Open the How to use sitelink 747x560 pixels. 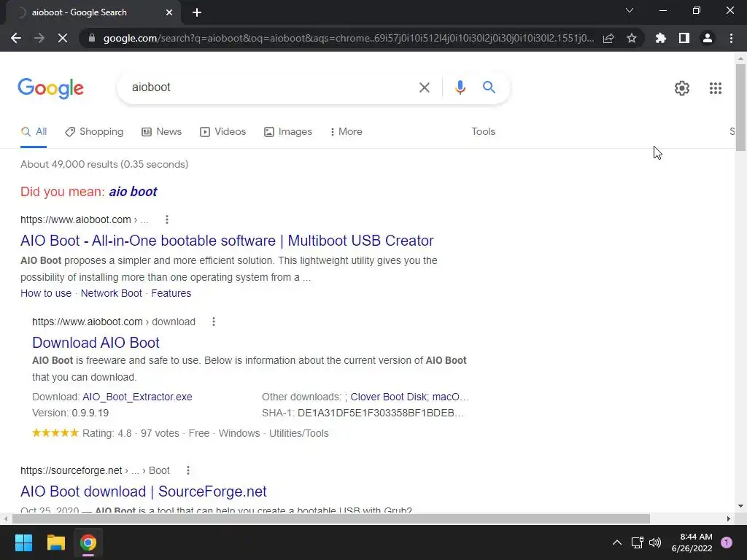click(x=46, y=293)
